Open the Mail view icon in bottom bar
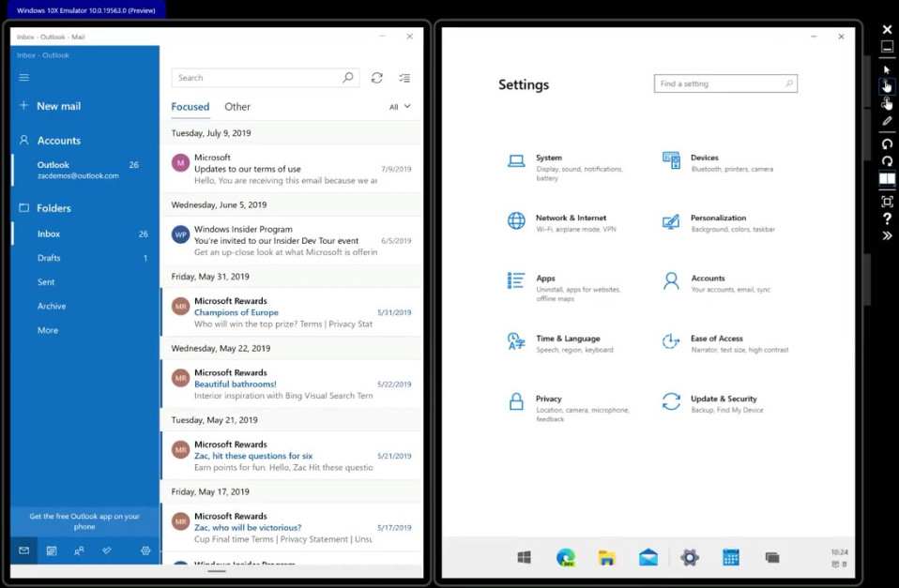This screenshot has width=899, height=588. coord(24,550)
